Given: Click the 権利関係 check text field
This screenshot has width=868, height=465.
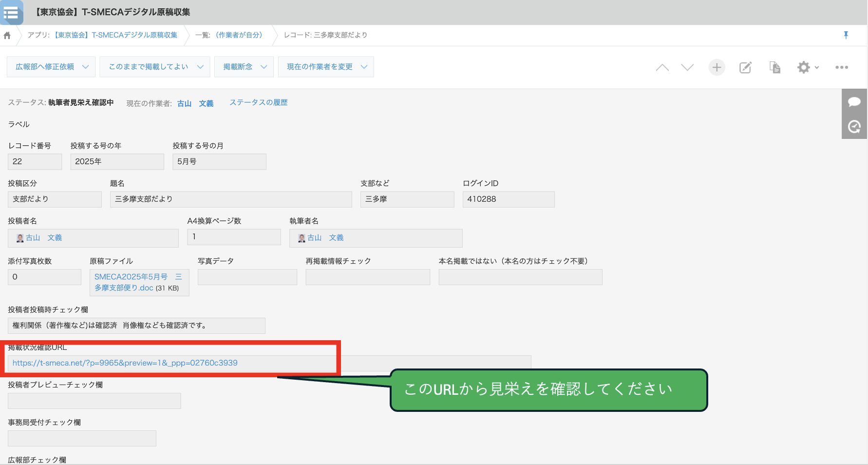Looking at the screenshot, I should pyautogui.click(x=136, y=326).
